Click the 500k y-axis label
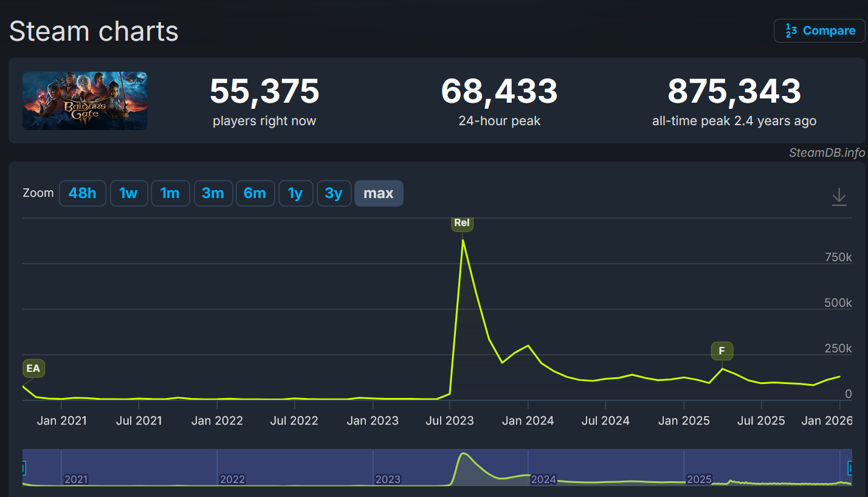The width and height of the screenshot is (868, 497). [x=838, y=303]
